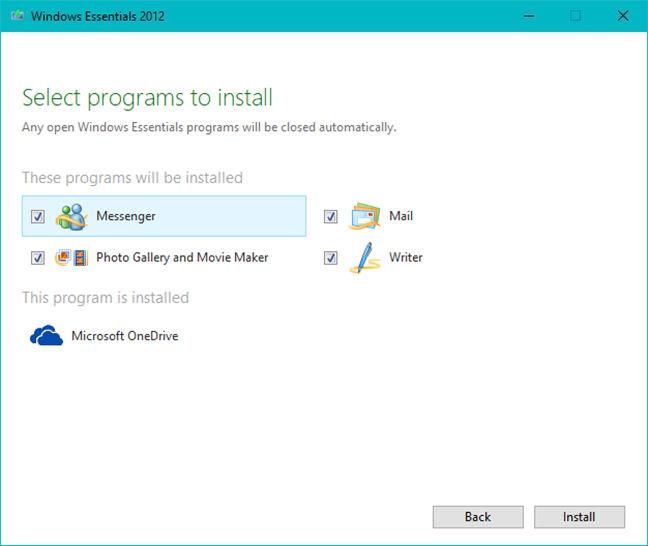Select the Photo Gallery and Movie Maker label
The width and height of the screenshot is (648, 546).
click(182, 258)
